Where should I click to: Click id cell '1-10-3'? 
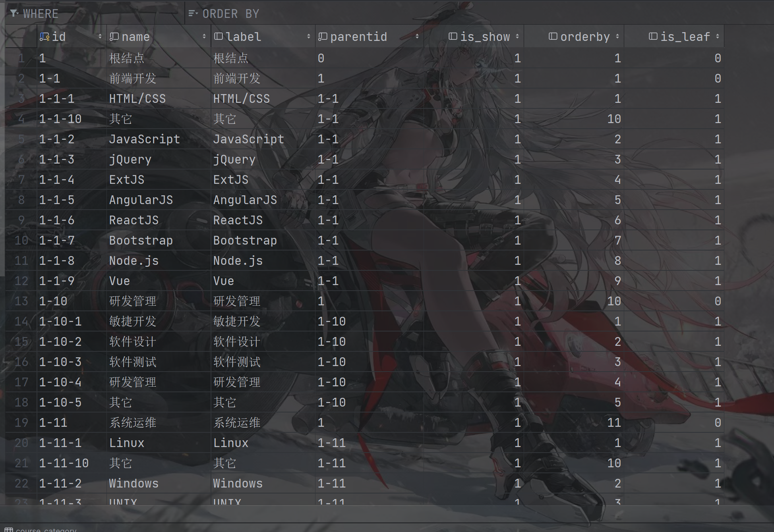(72, 362)
